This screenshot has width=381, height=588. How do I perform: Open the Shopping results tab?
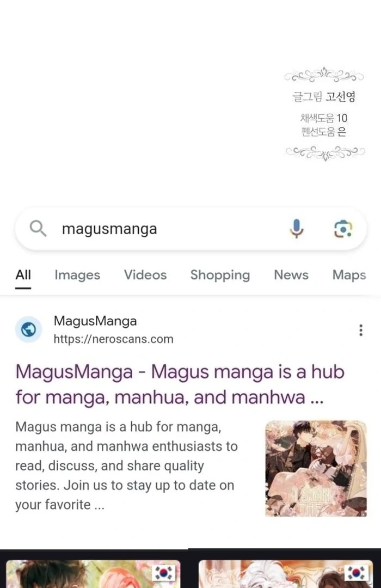tap(220, 275)
